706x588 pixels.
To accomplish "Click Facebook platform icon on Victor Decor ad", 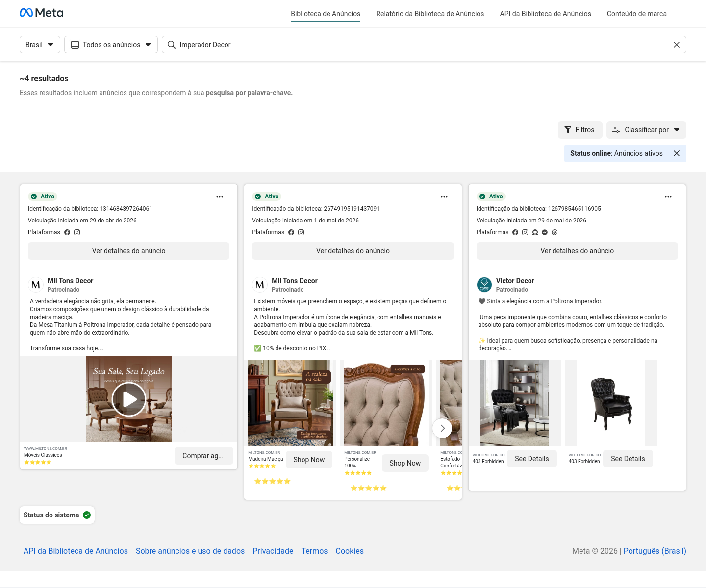I will coord(515,232).
